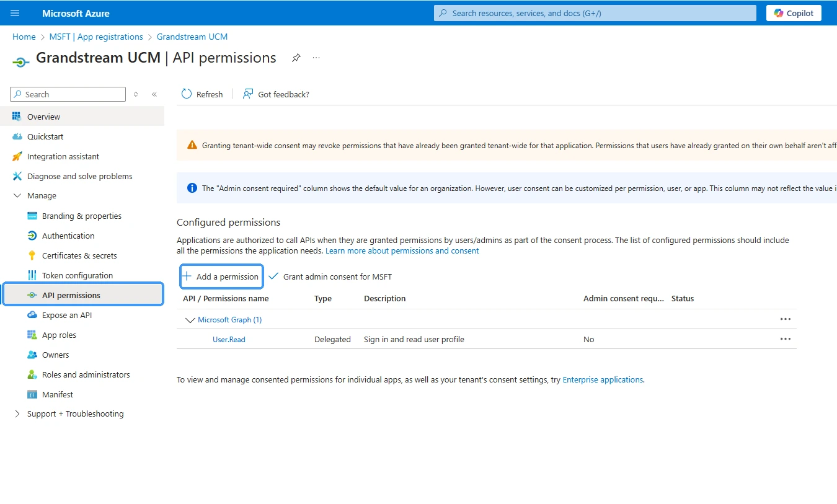Open the Microsoft Graph (1) link
The width and height of the screenshot is (837, 504).
(229, 320)
